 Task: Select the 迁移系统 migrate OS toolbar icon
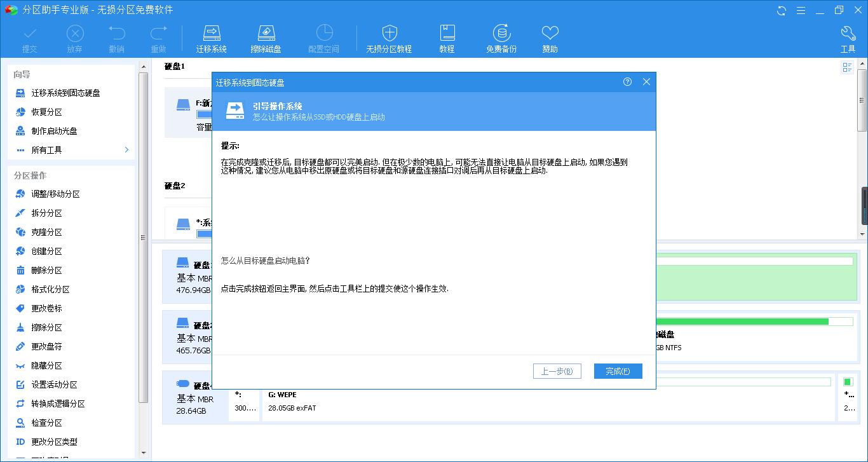(x=212, y=37)
